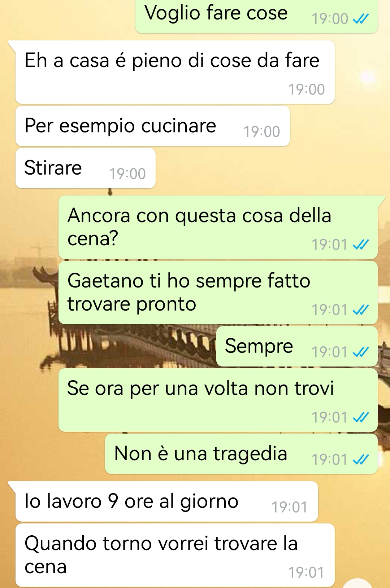This screenshot has width=390, height=588.
Task: Click blue ticks beside 'Sempre' timestamp
Action: 361,352
